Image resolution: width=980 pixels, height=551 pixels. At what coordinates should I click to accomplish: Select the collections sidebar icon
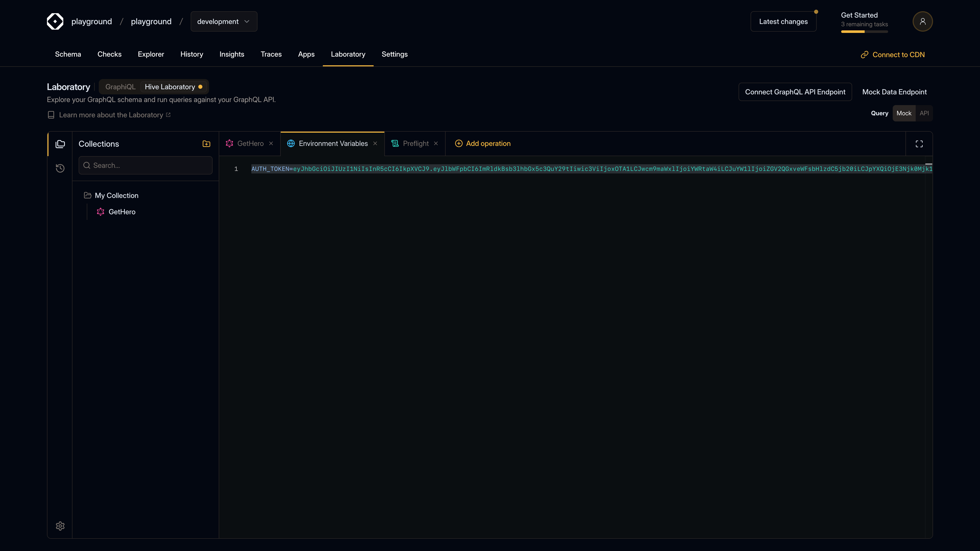click(x=60, y=144)
